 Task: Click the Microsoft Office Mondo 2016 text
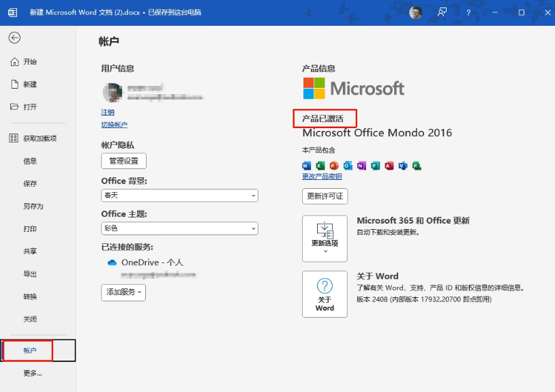[377, 133]
